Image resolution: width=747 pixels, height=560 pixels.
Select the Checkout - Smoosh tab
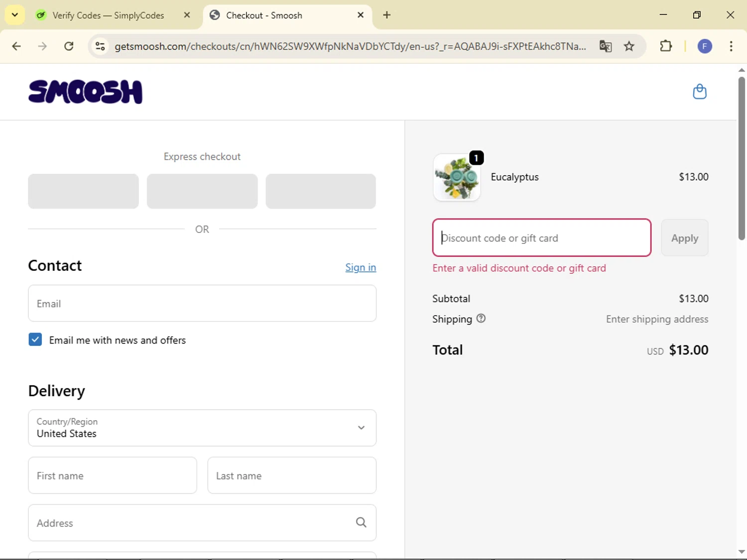(287, 15)
